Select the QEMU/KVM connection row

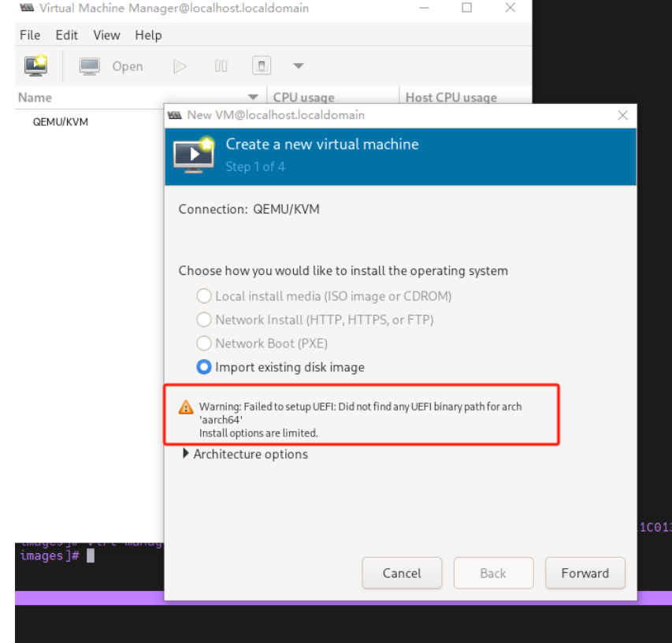pyautogui.click(x=61, y=122)
